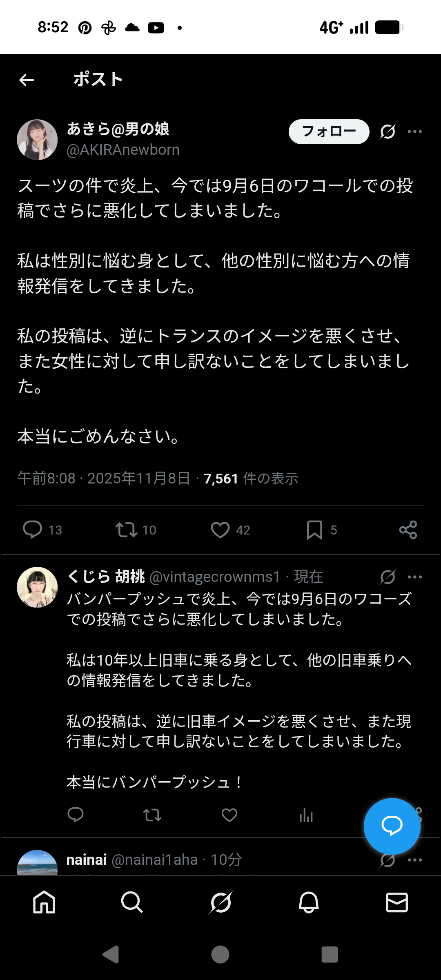Open Grok icon beside the follow button
Image resolution: width=441 pixels, height=980 pixels.
(x=387, y=131)
